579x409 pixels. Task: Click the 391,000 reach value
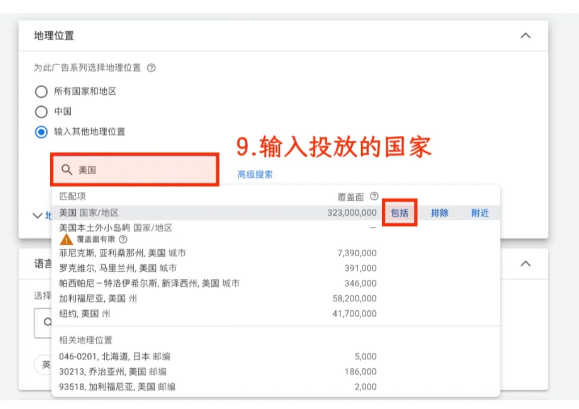360,268
